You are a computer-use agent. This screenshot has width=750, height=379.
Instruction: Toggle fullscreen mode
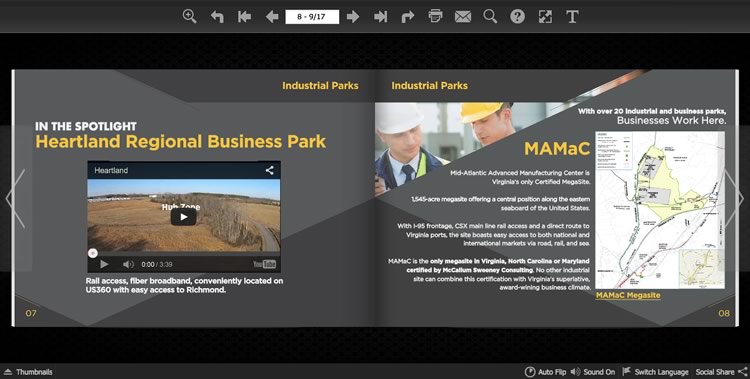(x=545, y=16)
